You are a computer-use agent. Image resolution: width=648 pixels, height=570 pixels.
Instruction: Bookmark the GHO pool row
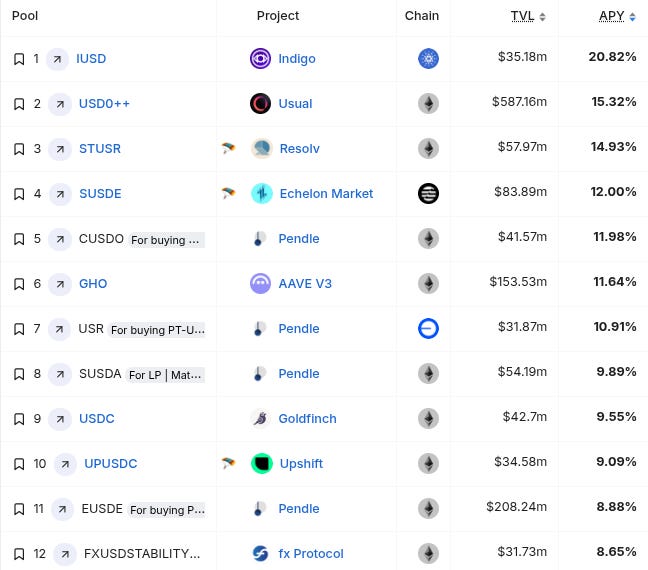coord(19,284)
